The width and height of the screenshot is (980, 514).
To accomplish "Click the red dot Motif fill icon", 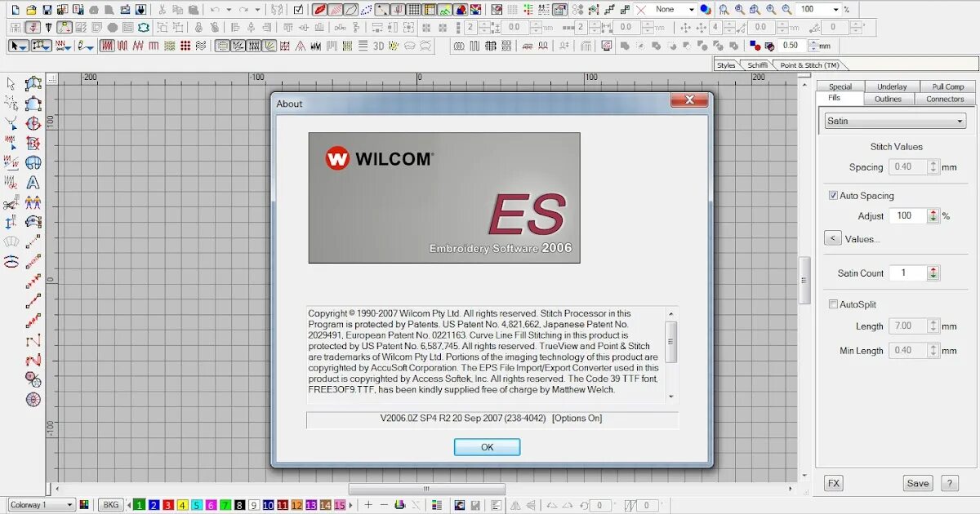I will coord(185,46).
